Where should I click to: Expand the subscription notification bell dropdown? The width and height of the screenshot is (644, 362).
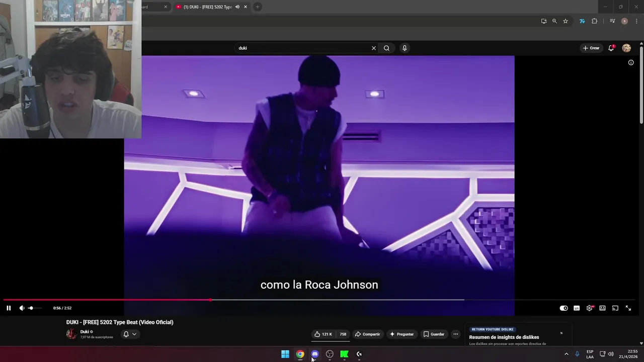[x=130, y=334]
